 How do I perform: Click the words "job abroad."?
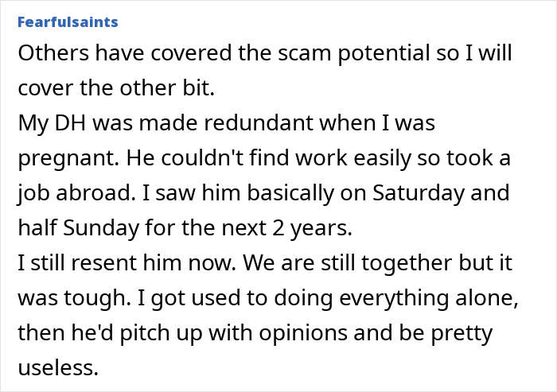coord(76,192)
